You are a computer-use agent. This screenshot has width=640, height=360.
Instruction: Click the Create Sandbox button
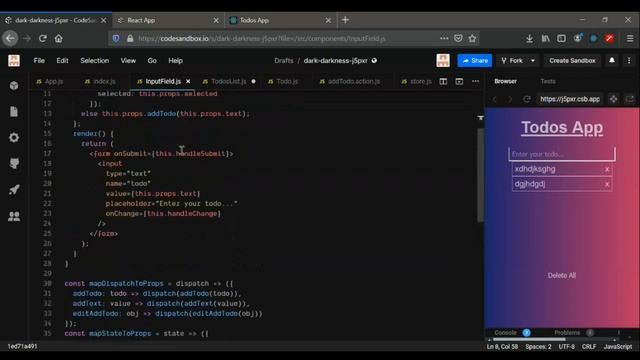[x=572, y=60]
